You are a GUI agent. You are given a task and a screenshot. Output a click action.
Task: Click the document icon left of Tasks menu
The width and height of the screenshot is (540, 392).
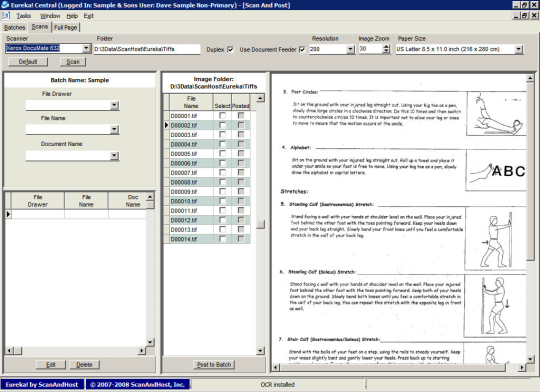click(x=6, y=16)
